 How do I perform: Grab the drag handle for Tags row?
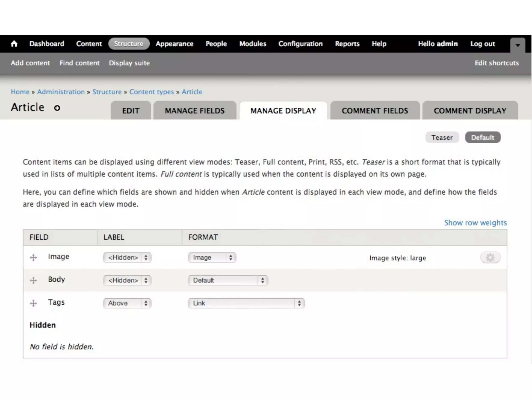[33, 303]
